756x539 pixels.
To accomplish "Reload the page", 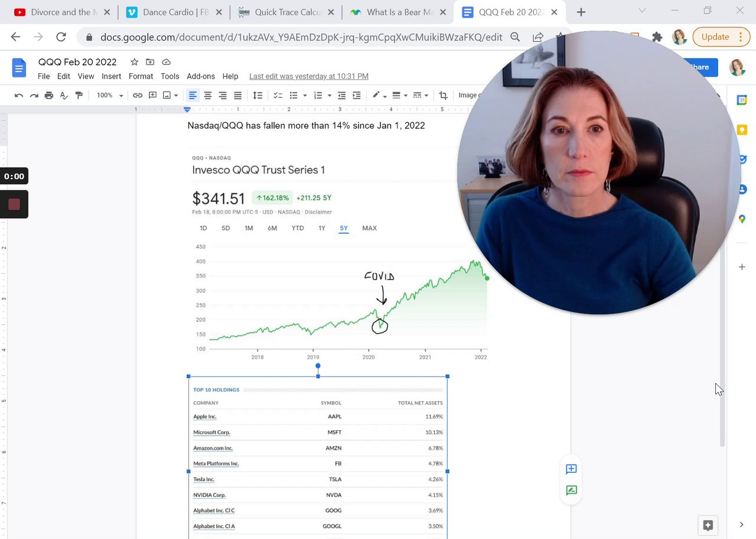I will pos(61,37).
